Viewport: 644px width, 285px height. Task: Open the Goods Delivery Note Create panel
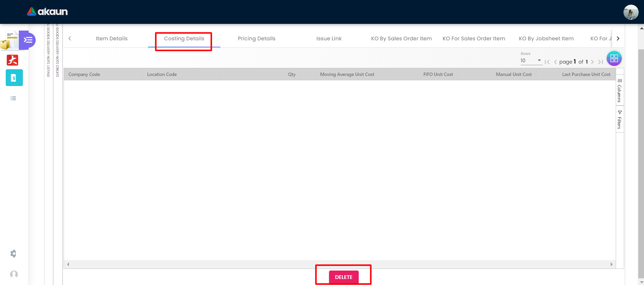click(58, 50)
